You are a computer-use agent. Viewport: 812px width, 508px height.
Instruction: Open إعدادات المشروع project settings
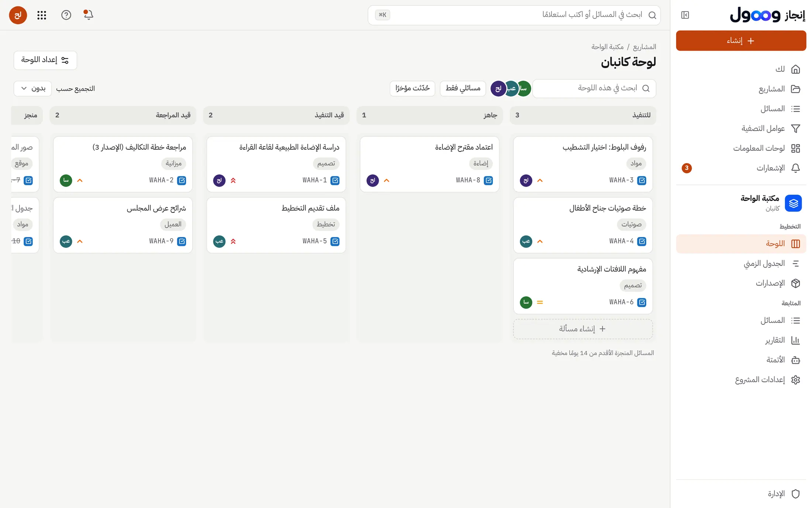741,380
